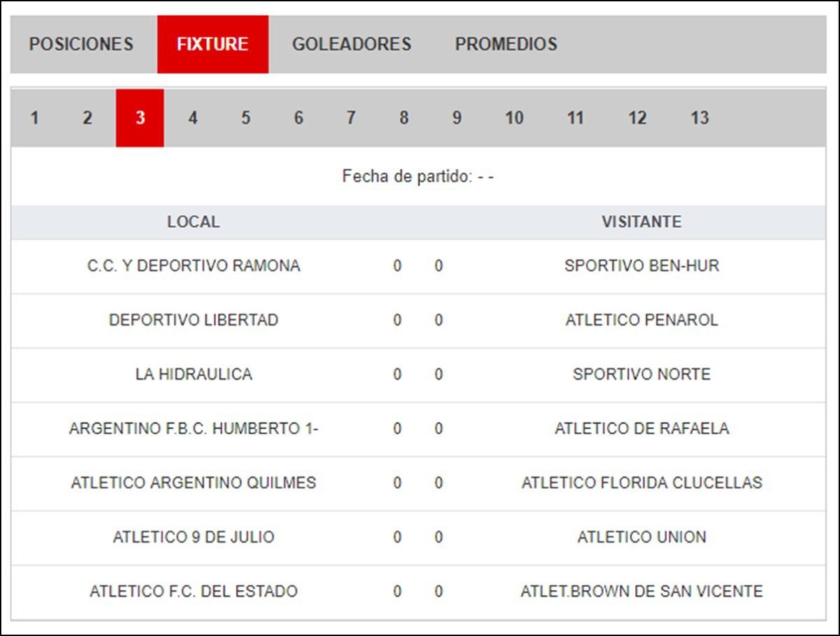
Task: Click the Sportivo Ben-Hur team name
Action: click(x=641, y=266)
